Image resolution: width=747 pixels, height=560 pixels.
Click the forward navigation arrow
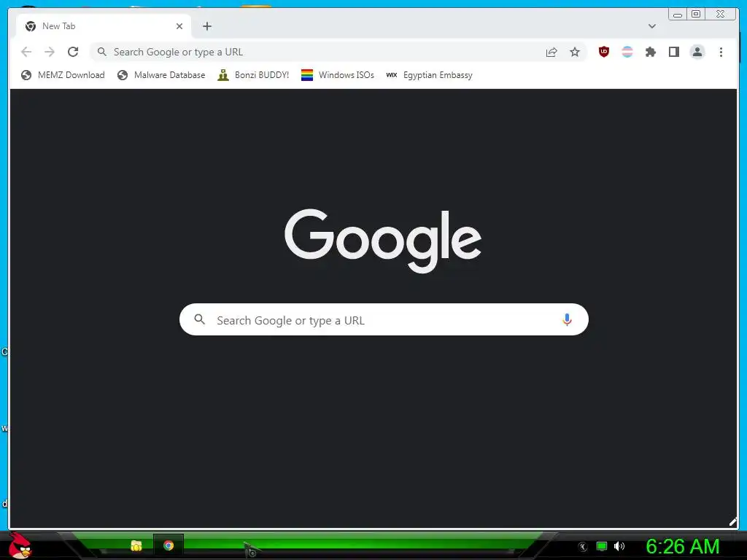tap(50, 52)
